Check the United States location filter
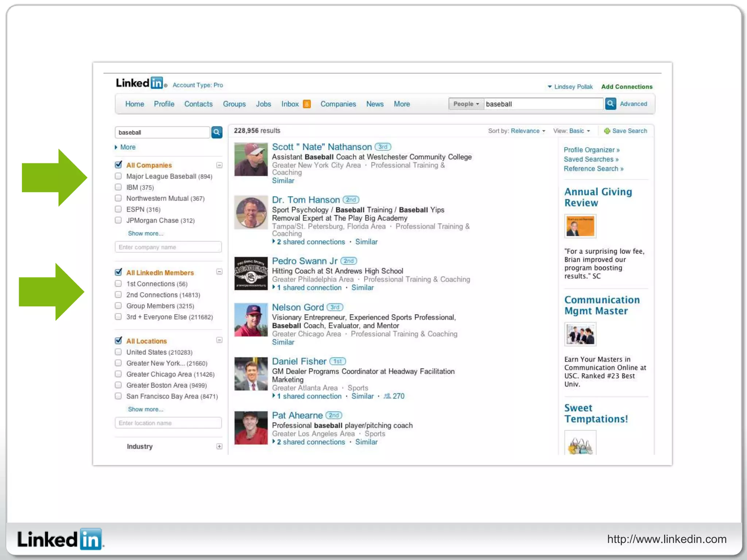747x560 pixels. tap(118, 352)
